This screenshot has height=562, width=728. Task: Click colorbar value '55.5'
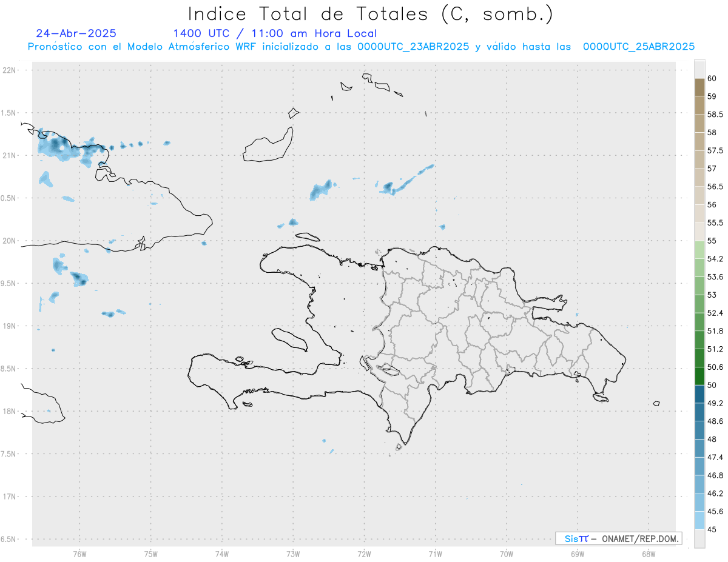715,223
